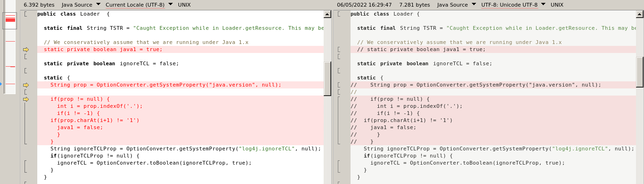Click left pane scrollbar up arrow
Screen dimensions: 644x184
pos(327,14)
